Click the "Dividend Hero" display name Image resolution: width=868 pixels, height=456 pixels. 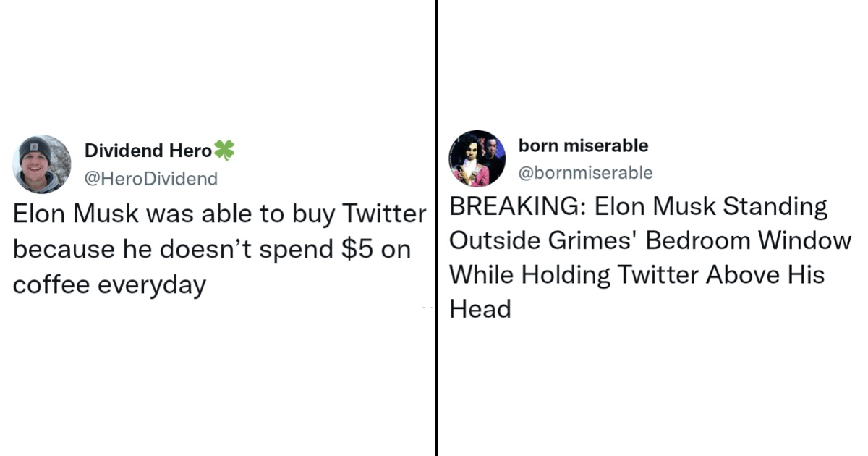pyautogui.click(x=148, y=151)
